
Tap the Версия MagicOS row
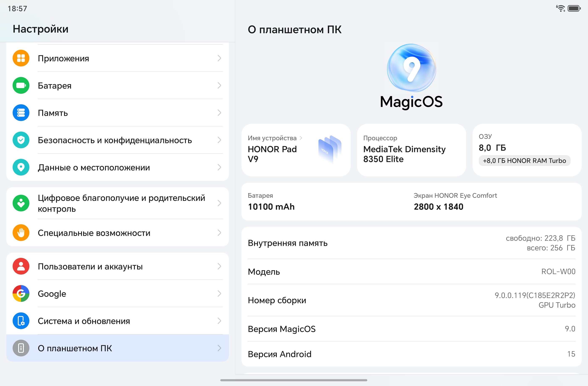pos(411,329)
